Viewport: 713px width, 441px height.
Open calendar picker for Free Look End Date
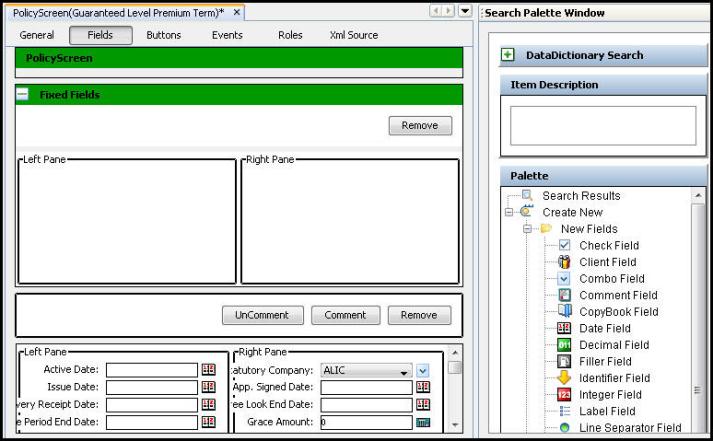point(423,404)
